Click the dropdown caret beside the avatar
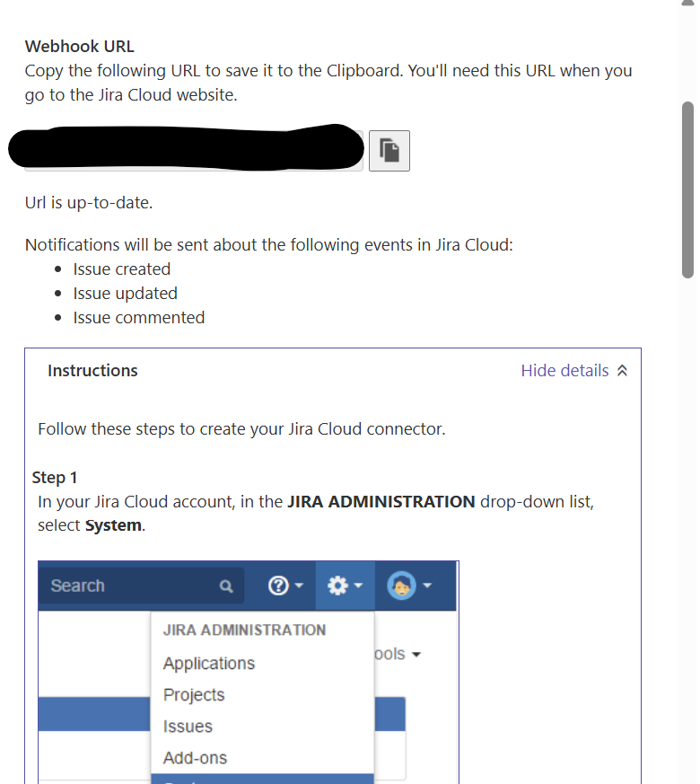This screenshot has height=784, width=700. click(x=427, y=585)
